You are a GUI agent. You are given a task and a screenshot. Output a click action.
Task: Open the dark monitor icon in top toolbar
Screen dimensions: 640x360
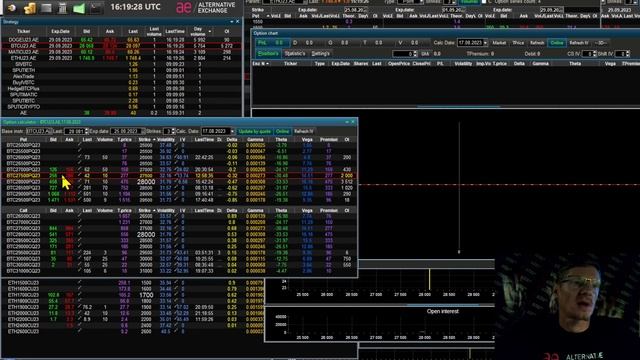tap(96, 8)
